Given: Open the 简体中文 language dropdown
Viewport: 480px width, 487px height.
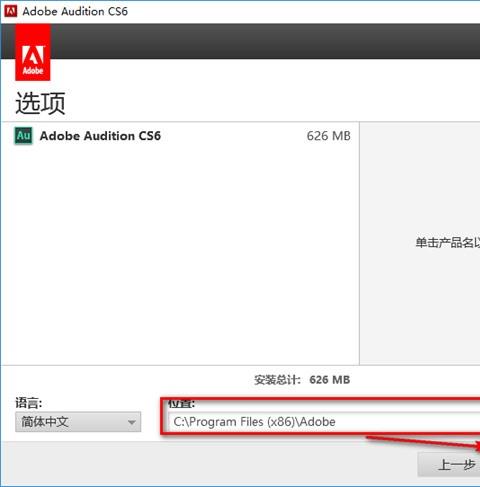Looking at the screenshot, I should tap(78, 422).
